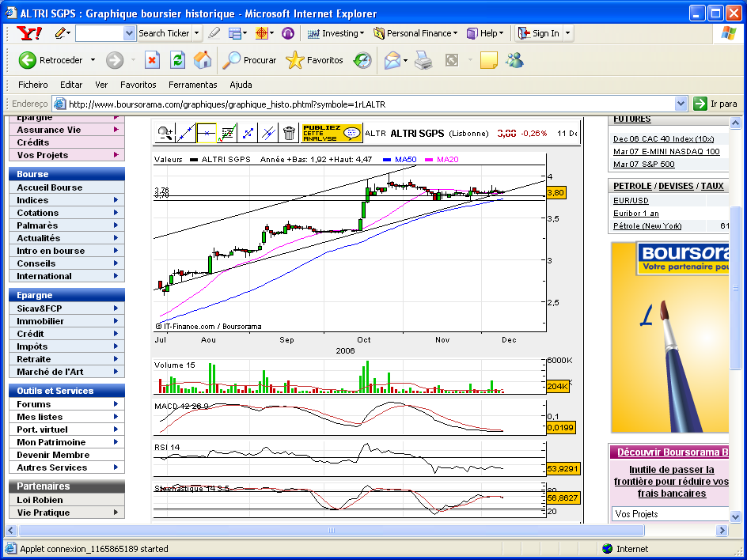Click the Devenir Membre sidebar link
The image size is (747, 560).
click(x=66, y=455)
